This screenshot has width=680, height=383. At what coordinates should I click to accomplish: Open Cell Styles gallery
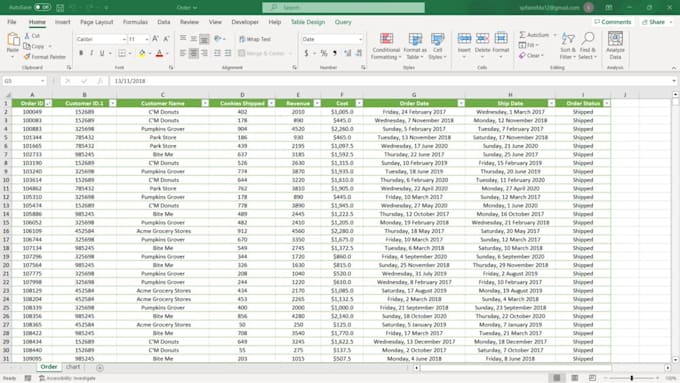coord(437,46)
